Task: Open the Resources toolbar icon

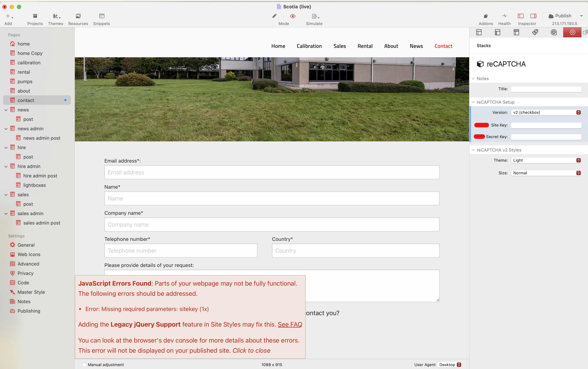Action: point(78,16)
